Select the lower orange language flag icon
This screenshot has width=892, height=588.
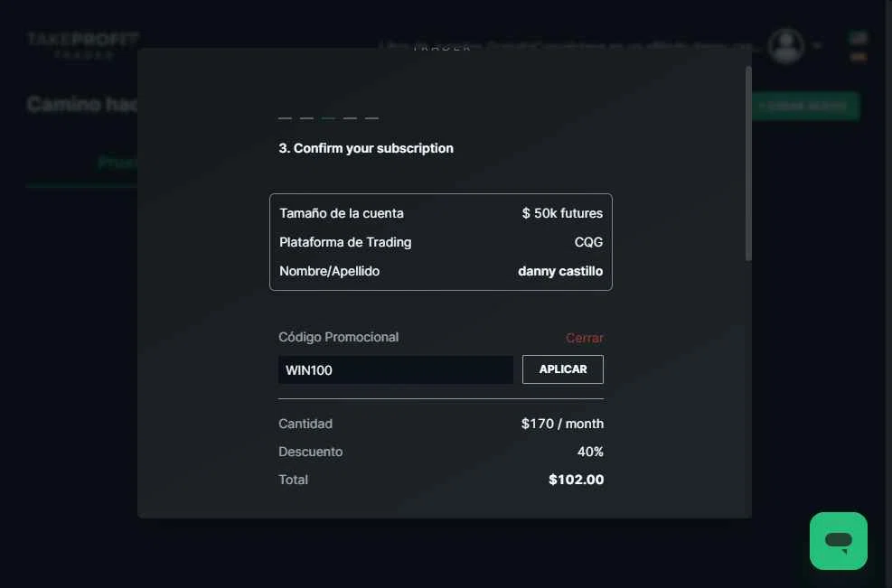858,57
